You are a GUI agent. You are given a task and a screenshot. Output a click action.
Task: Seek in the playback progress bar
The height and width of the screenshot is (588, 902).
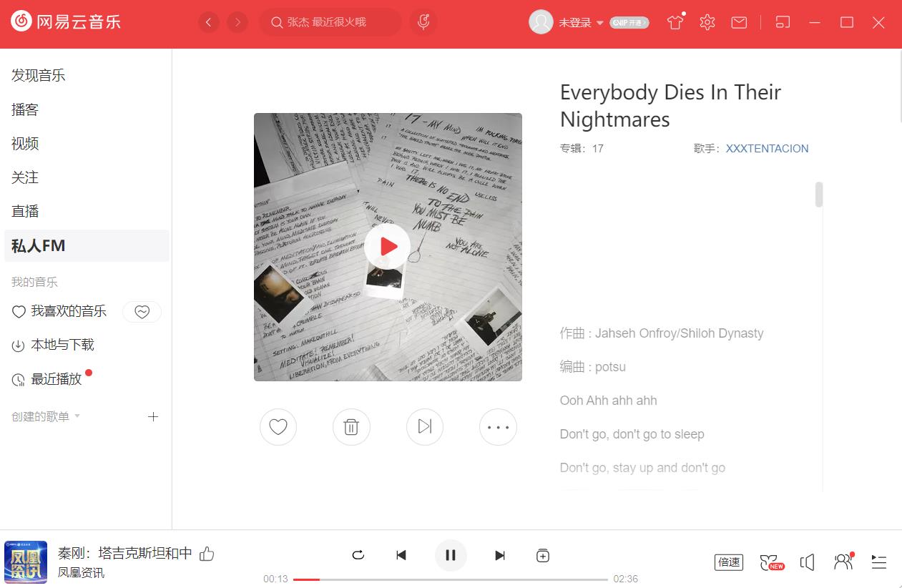(x=451, y=579)
